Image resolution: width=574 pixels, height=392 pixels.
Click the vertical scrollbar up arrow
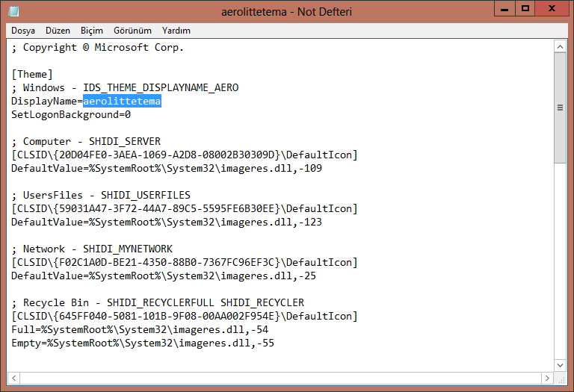coord(560,46)
